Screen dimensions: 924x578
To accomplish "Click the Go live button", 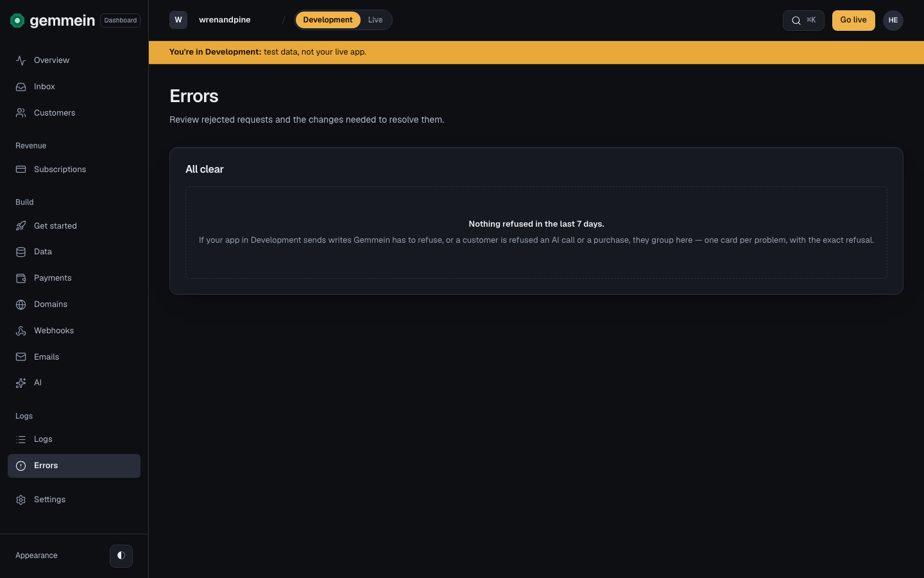I will [x=853, y=21].
